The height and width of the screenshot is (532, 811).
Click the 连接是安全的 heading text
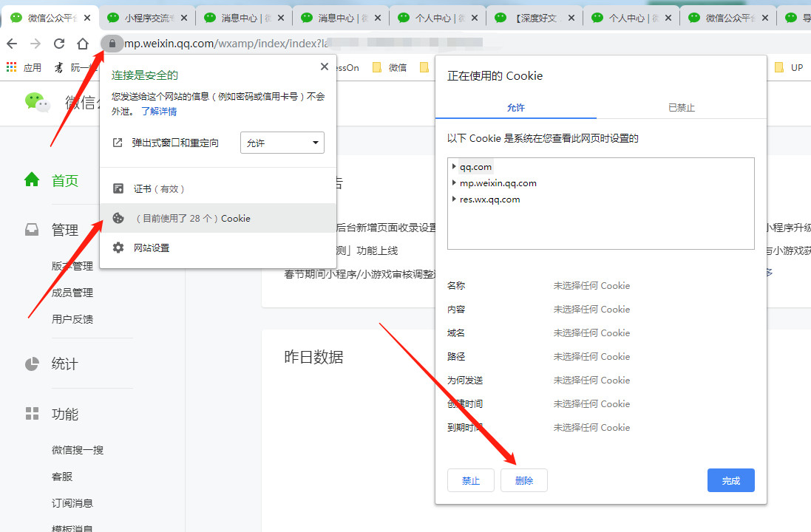coord(144,75)
